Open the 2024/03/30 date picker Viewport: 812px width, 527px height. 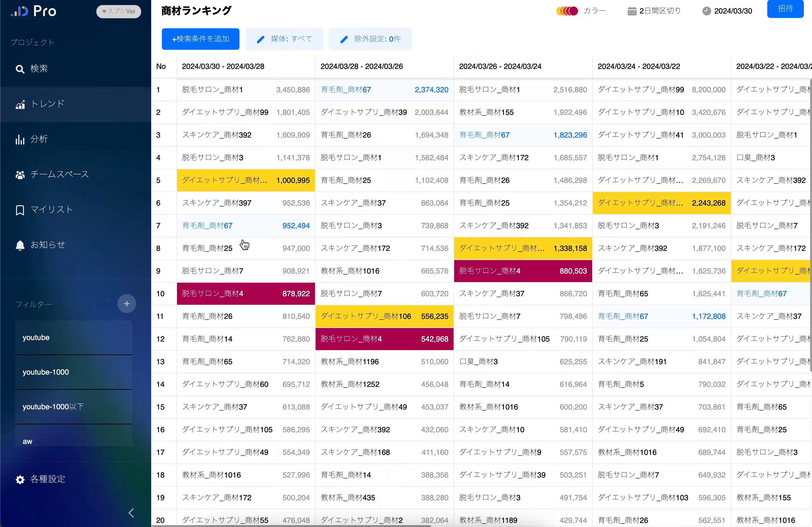click(x=727, y=11)
